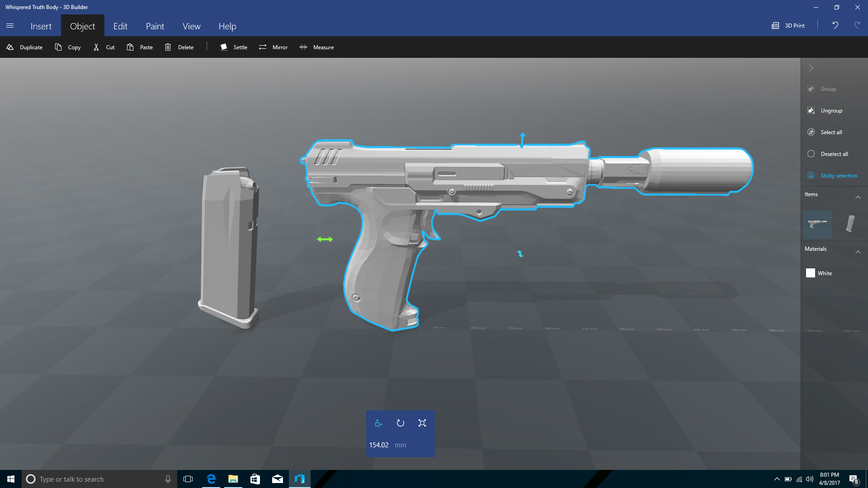Screen dimensions: 868x488
Task: Copy the selected object
Action: click(x=68, y=47)
